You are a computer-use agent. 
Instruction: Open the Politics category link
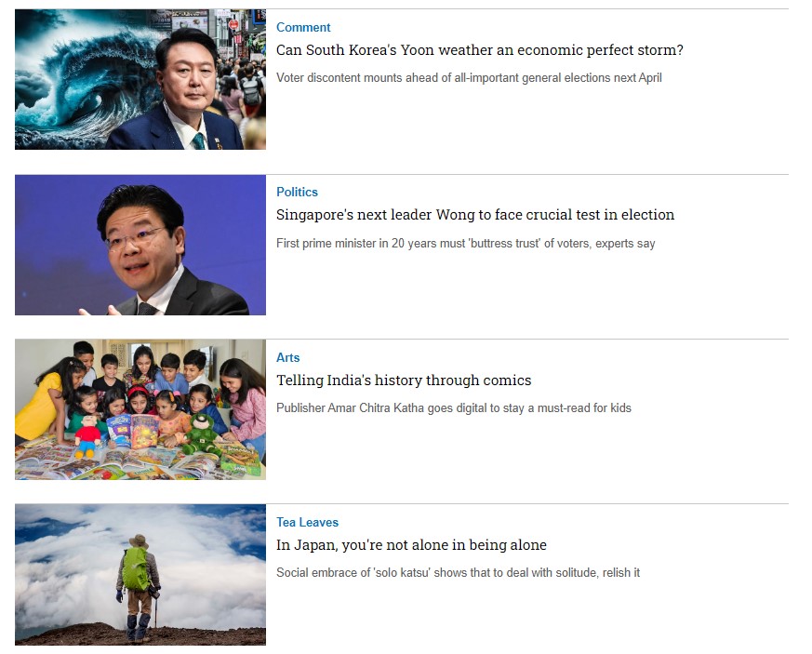click(x=297, y=193)
